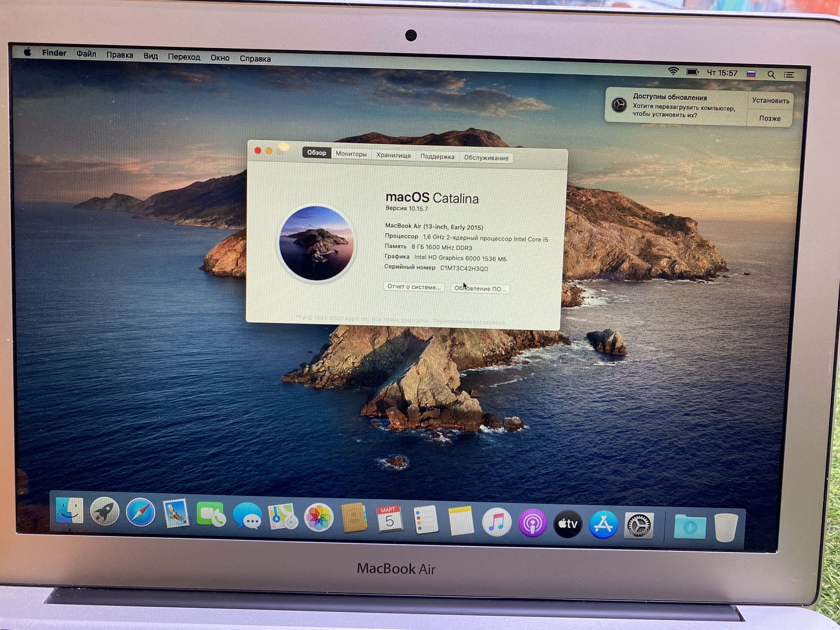840x630 pixels.
Task: Click the Maps app icon
Action: pos(283,517)
